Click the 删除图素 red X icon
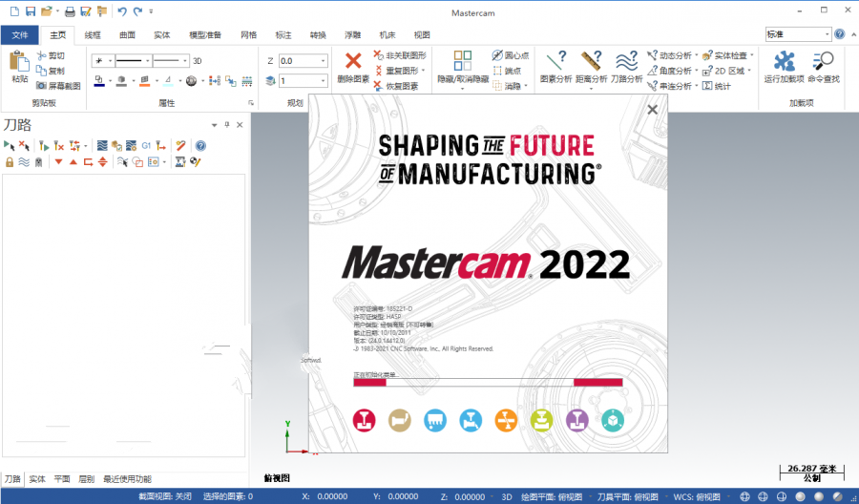859x504 pixels. (x=353, y=61)
